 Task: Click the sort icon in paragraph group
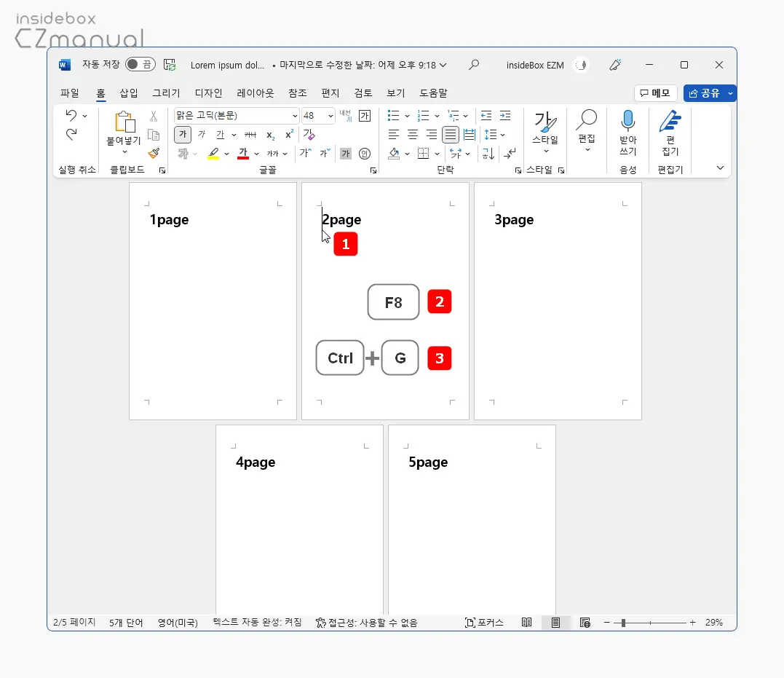coord(488,154)
